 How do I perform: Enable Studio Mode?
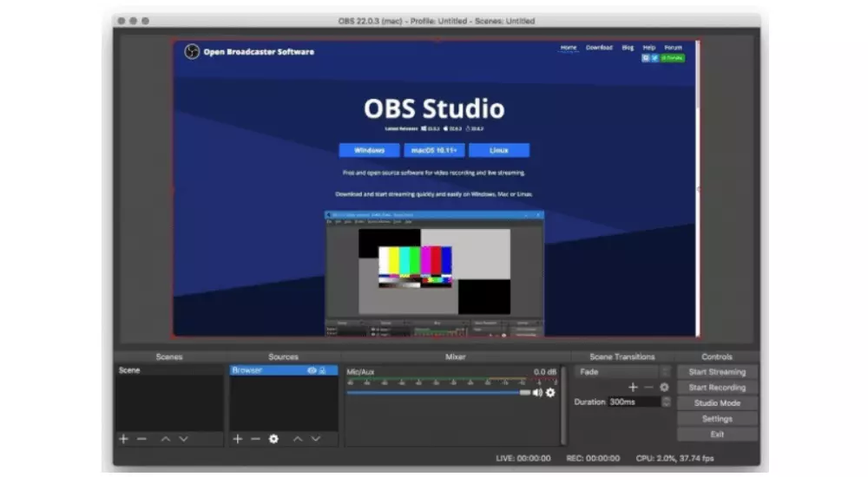[x=717, y=403]
